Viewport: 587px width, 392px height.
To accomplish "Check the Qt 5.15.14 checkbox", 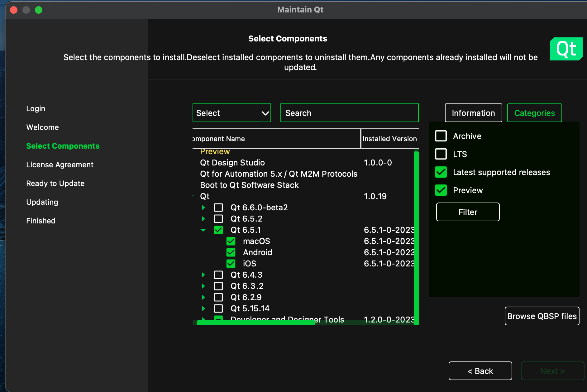I will pos(218,308).
